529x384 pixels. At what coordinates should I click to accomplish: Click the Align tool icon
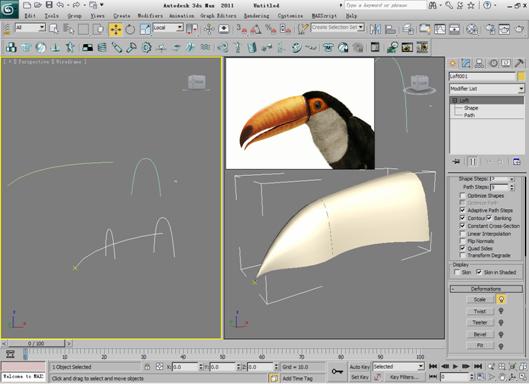(x=390, y=29)
